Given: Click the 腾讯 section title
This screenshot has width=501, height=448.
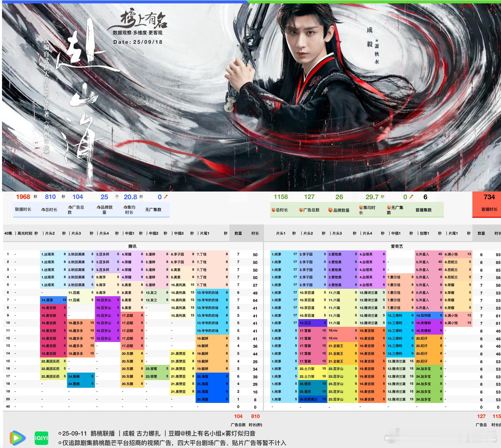Looking at the screenshot, I should point(132,246).
